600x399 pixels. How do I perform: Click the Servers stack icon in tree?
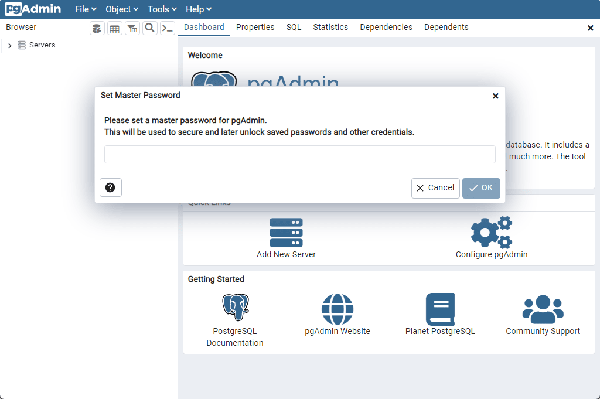pyautogui.click(x=22, y=45)
